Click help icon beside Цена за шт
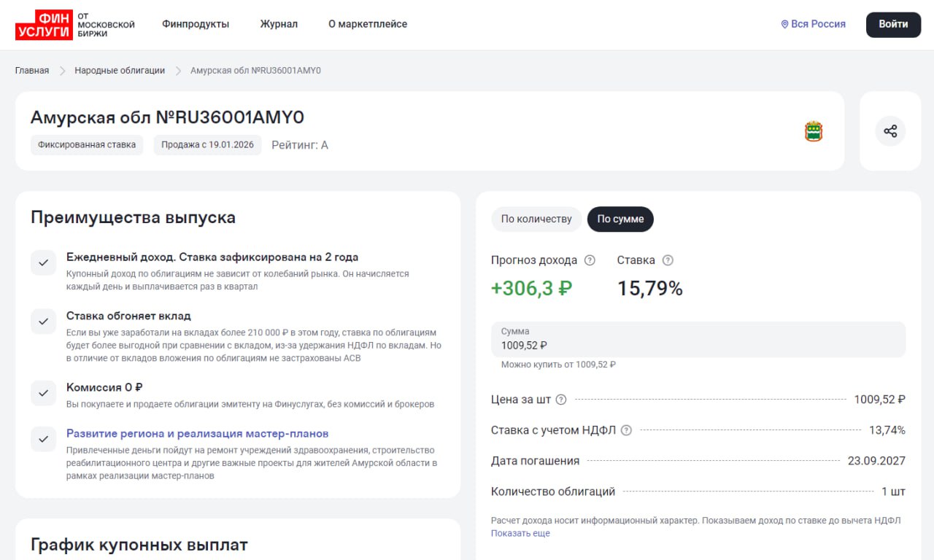This screenshot has height=560, width=934. 561,400
